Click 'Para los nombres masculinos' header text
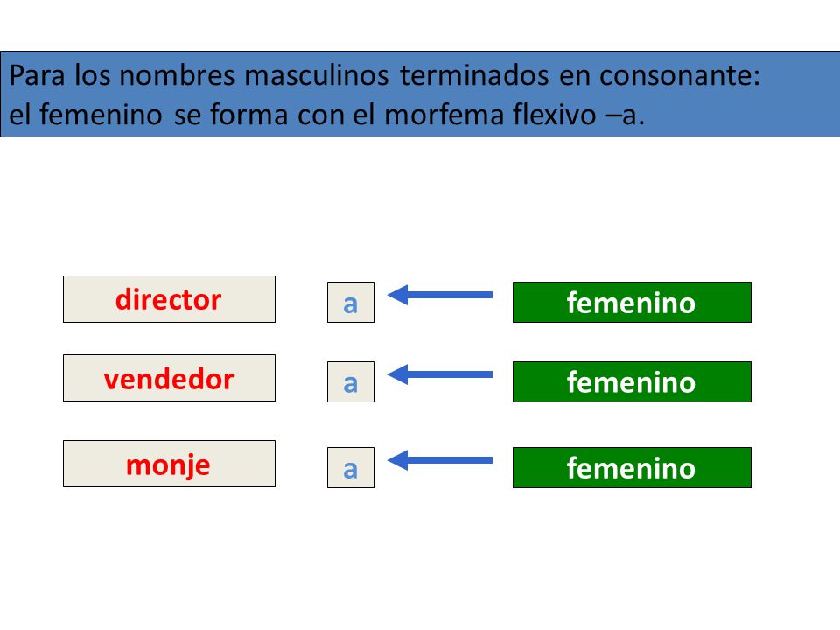840x630 pixels. point(199,75)
